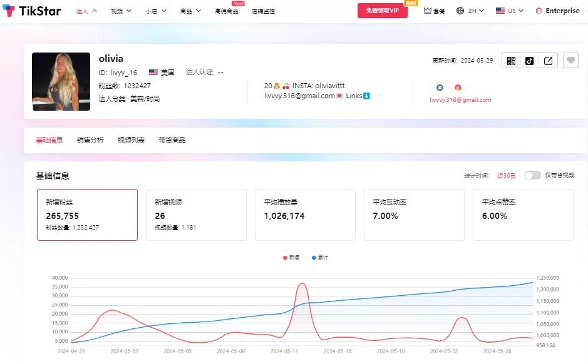The height and width of the screenshot is (364, 588).
Task: Select the 新增粉丝 metric card
Action: [x=88, y=215]
